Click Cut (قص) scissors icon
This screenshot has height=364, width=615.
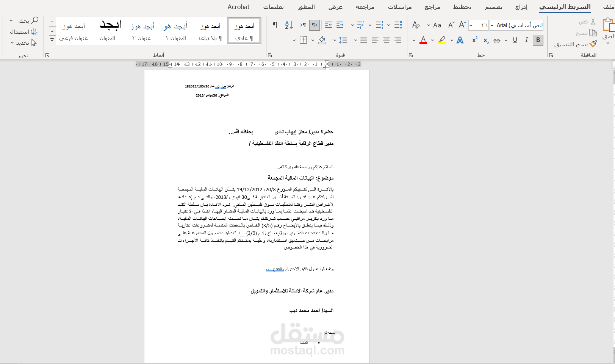pyautogui.click(x=593, y=22)
